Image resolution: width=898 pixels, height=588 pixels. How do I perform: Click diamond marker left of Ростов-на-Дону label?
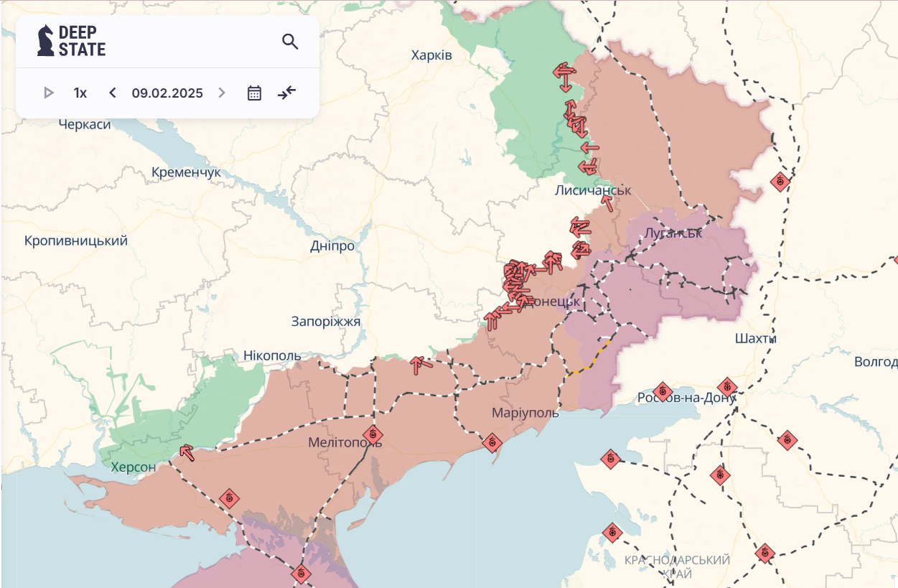pos(663,392)
